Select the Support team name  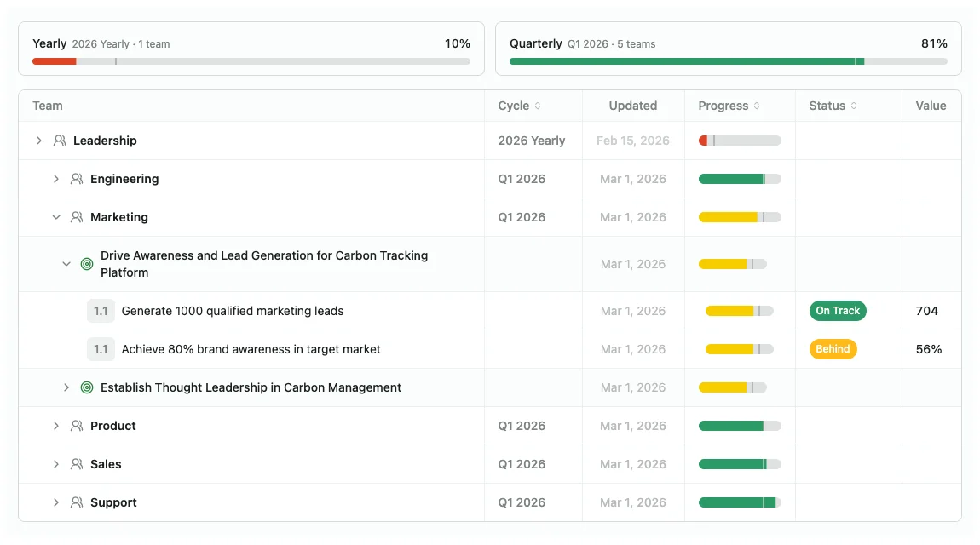[113, 502]
